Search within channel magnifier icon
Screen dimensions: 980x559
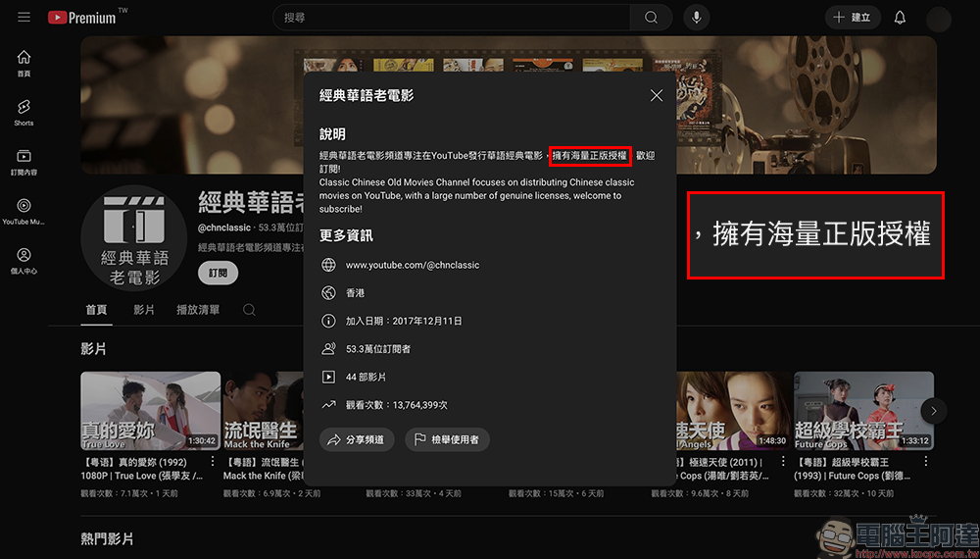[x=249, y=310]
